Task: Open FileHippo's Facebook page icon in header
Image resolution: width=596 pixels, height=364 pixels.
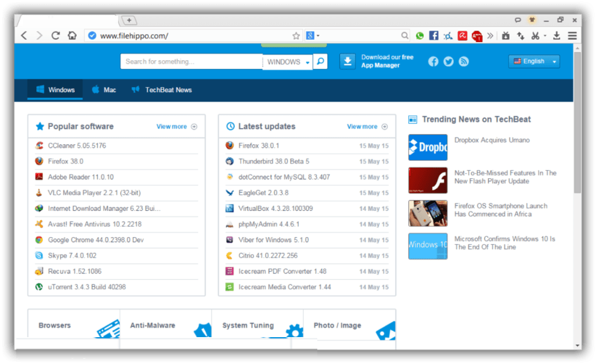Action: [434, 61]
